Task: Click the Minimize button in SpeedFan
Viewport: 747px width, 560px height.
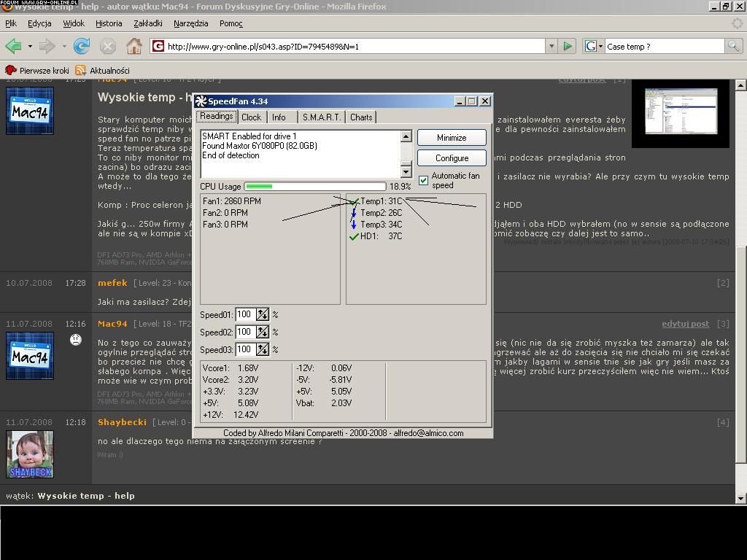Action: click(x=452, y=137)
